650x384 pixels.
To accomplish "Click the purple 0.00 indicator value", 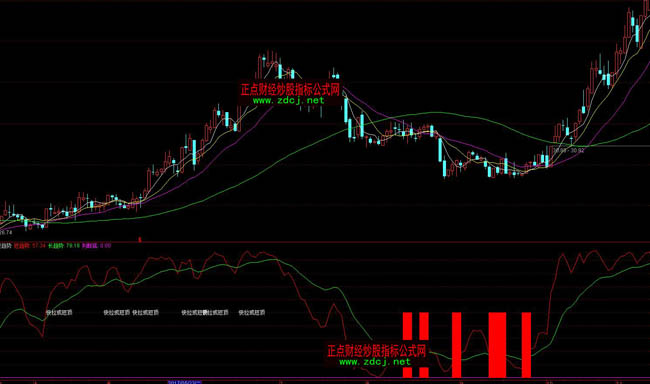I will [105, 245].
